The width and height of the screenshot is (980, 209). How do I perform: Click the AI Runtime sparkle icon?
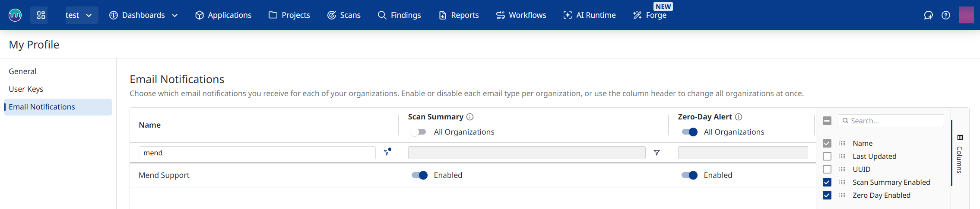pyautogui.click(x=568, y=15)
